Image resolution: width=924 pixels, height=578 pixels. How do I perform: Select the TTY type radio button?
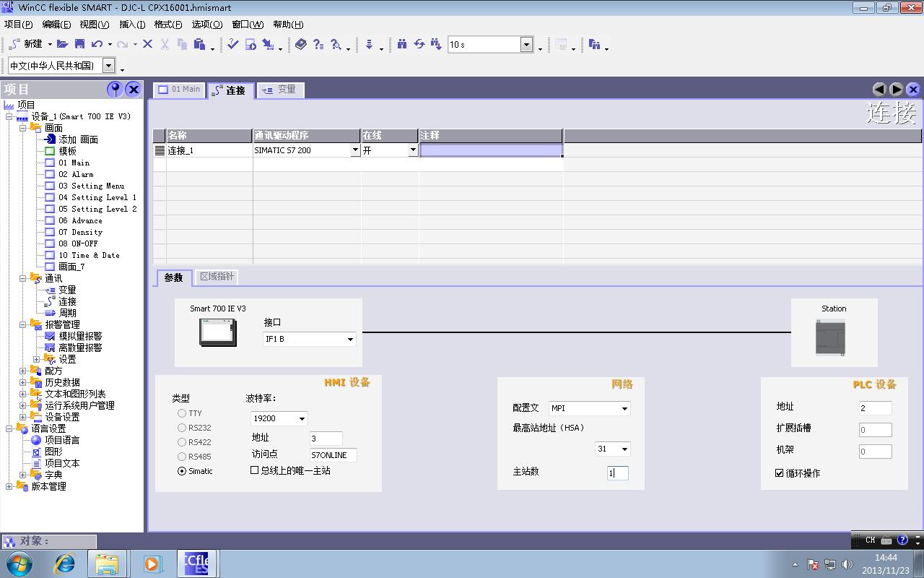coord(182,413)
